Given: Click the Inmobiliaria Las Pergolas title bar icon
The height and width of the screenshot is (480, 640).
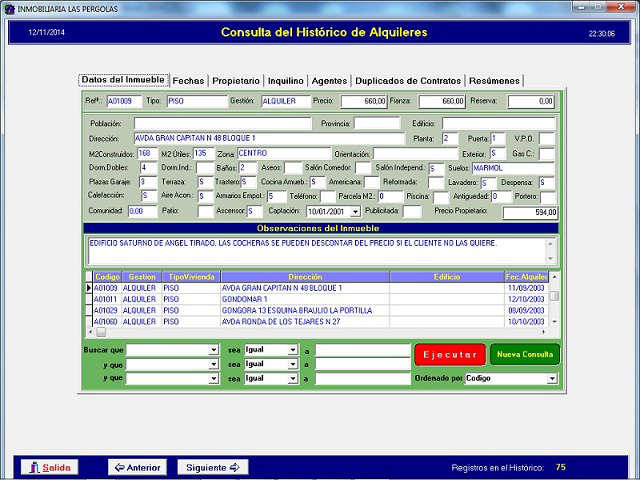Looking at the screenshot, I should (9, 8).
